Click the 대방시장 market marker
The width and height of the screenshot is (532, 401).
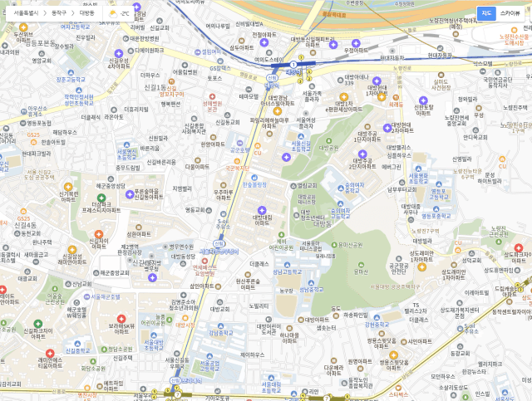click(x=185, y=318)
